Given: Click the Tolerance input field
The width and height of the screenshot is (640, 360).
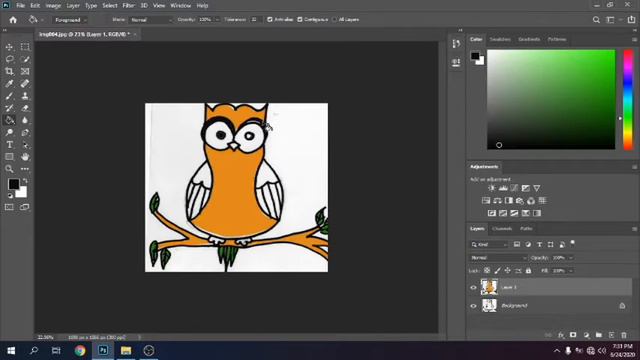Looking at the screenshot, I should coord(255,20).
